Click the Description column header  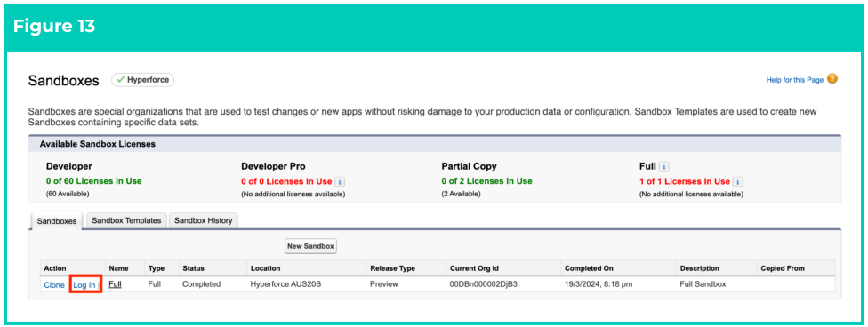[x=699, y=268]
